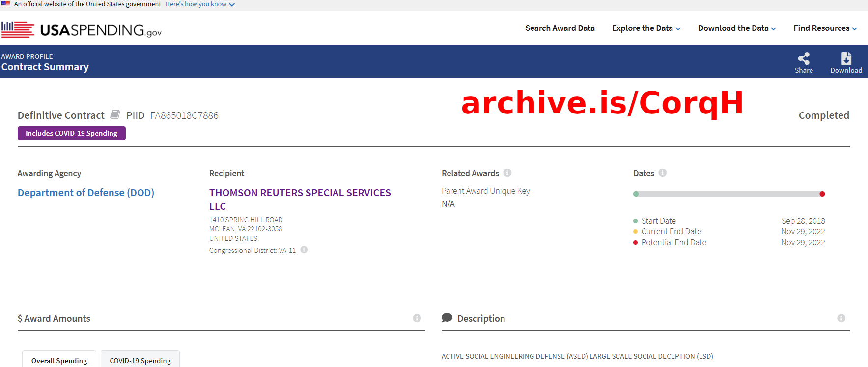Screen dimensions: 868x367
Task: Click the PIID value FA865018C7886
Action: tap(184, 115)
